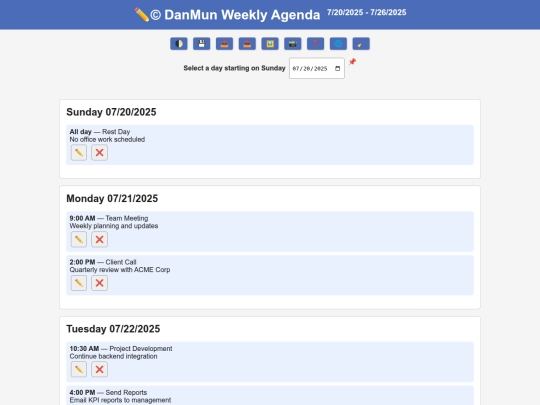The image size is (540, 405).
Task: Click the 'Continue backend integration' text
Action: 113,356
